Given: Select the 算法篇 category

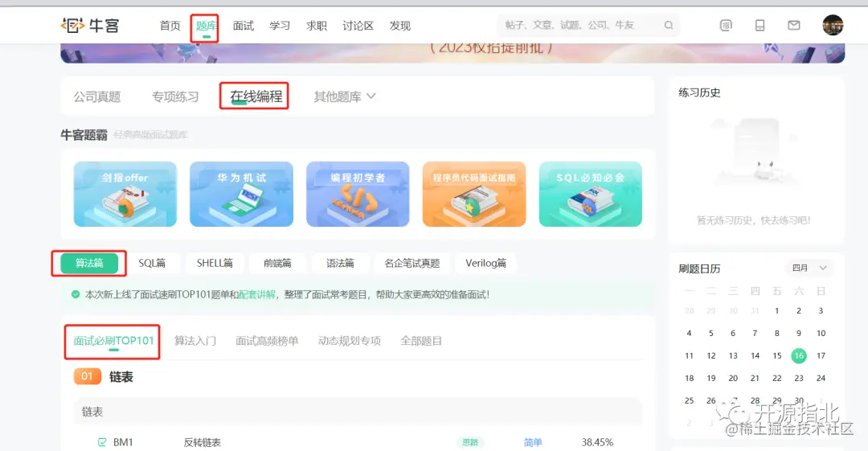Looking at the screenshot, I should 89,263.
